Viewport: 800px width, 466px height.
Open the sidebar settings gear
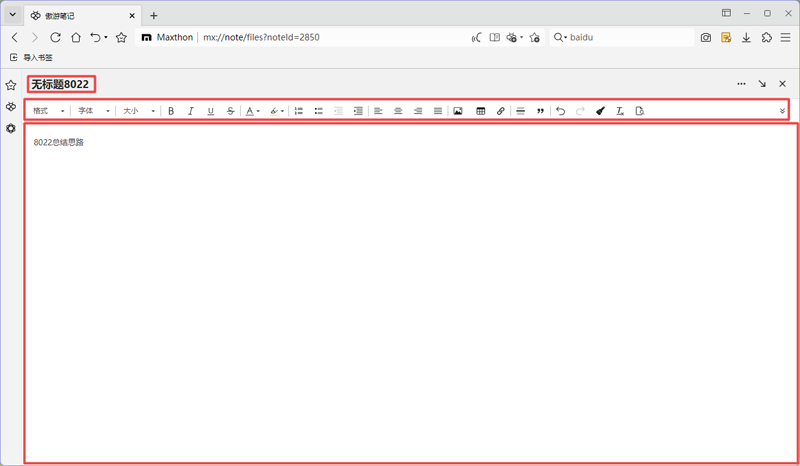[11, 128]
